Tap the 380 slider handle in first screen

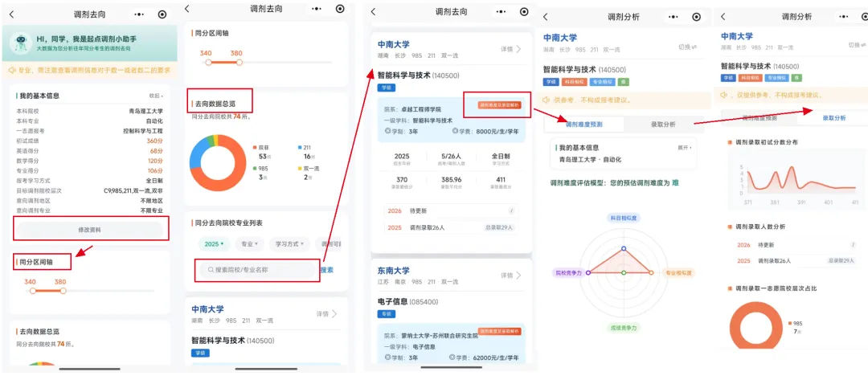63,290
